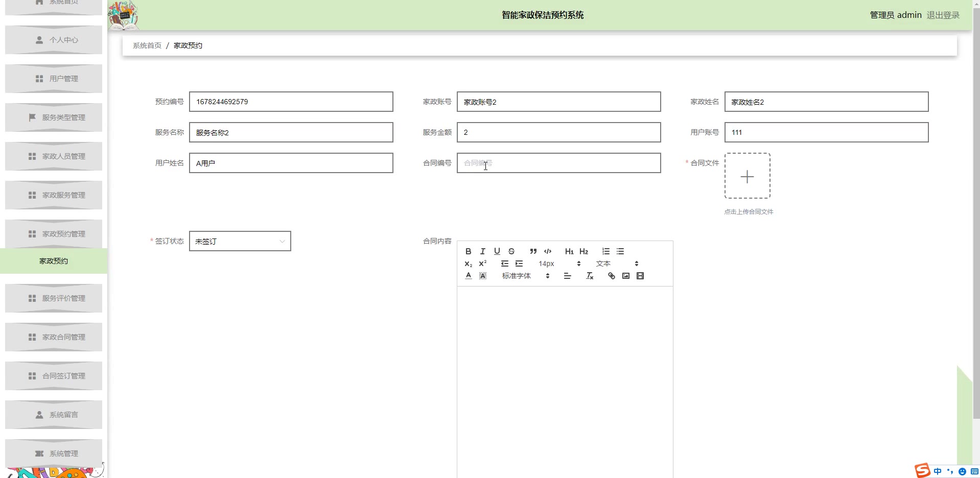
Task: Open 系统管理 sidebar menu
Action: click(x=54, y=453)
